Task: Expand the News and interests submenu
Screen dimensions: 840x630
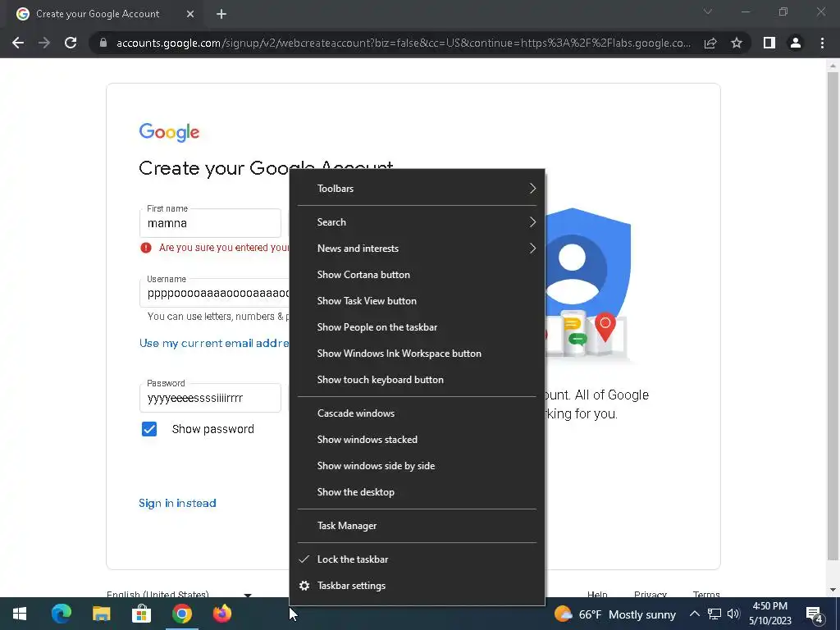Action: pyautogui.click(x=417, y=249)
